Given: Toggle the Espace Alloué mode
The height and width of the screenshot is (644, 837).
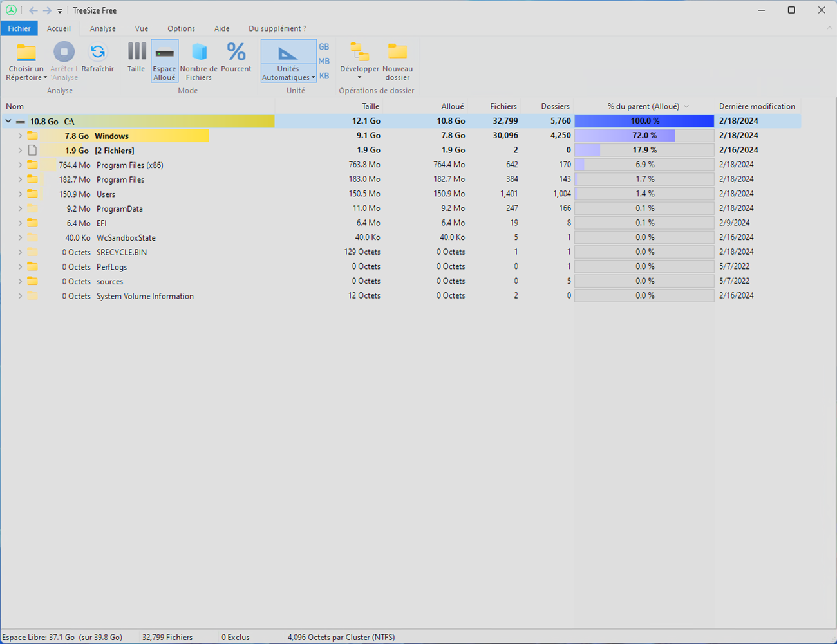Looking at the screenshot, I should [164, 60].
